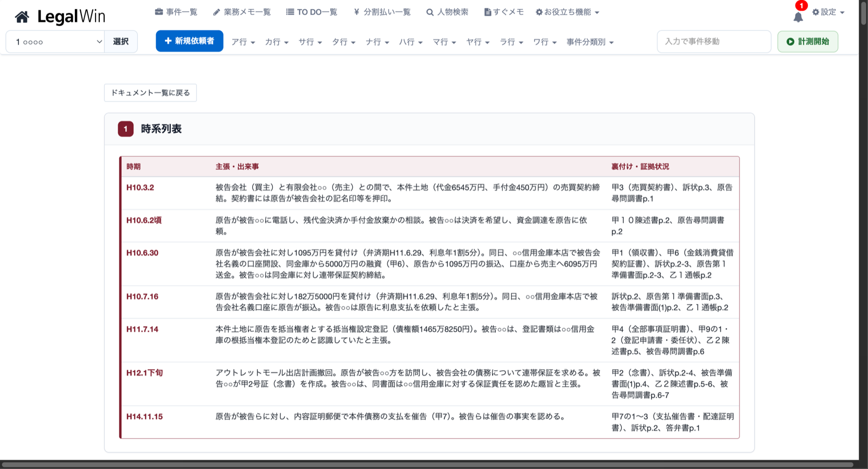Click the 時系列表 heading
The width and height of the screenshot is (868, 469).
tap(161, 129)
